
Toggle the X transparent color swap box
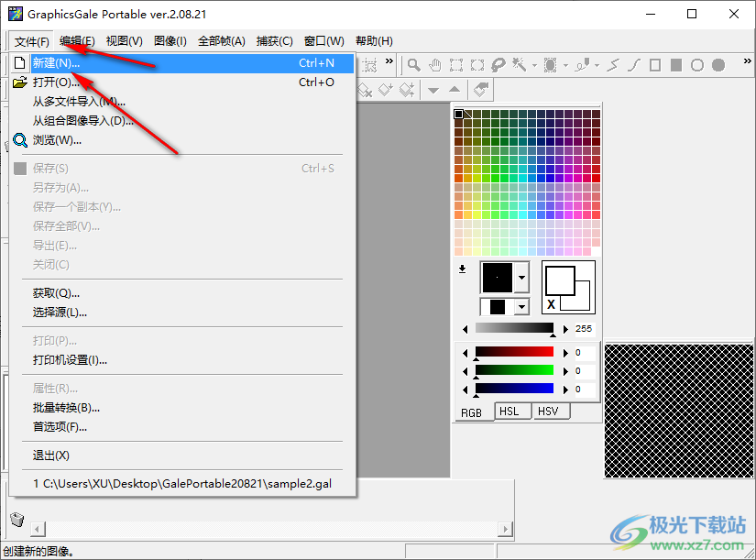click(551, 304)
